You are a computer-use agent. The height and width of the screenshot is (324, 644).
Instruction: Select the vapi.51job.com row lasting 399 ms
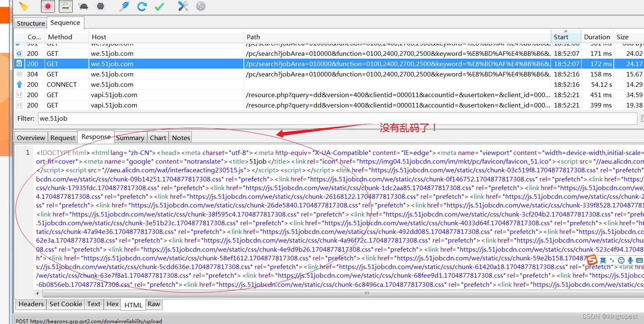pyautogui.click(x=329, y=105)
